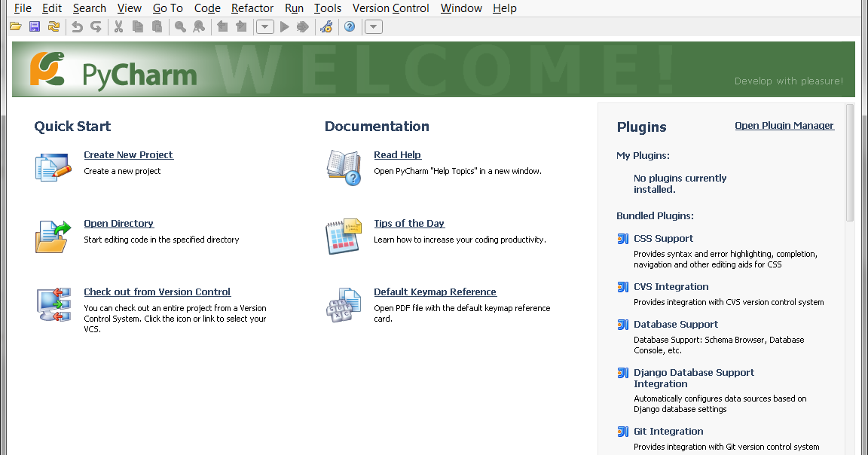Open the Version Control menu
The width and height of the screenshot is (868, 455).
coord(391,8)
